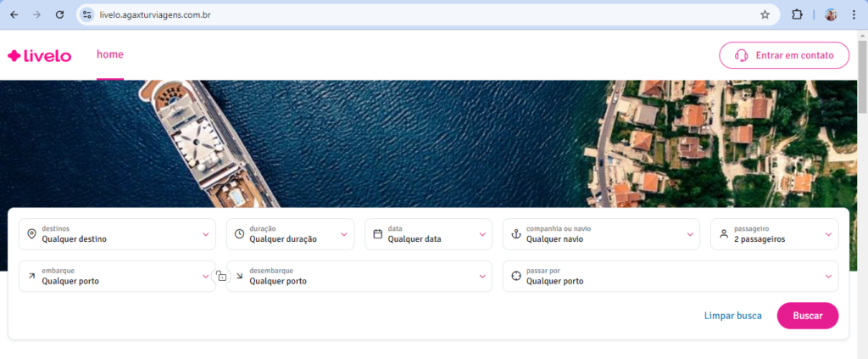Select the home tab
Viewport: 868px width, 359px height.
pos(110,54)
